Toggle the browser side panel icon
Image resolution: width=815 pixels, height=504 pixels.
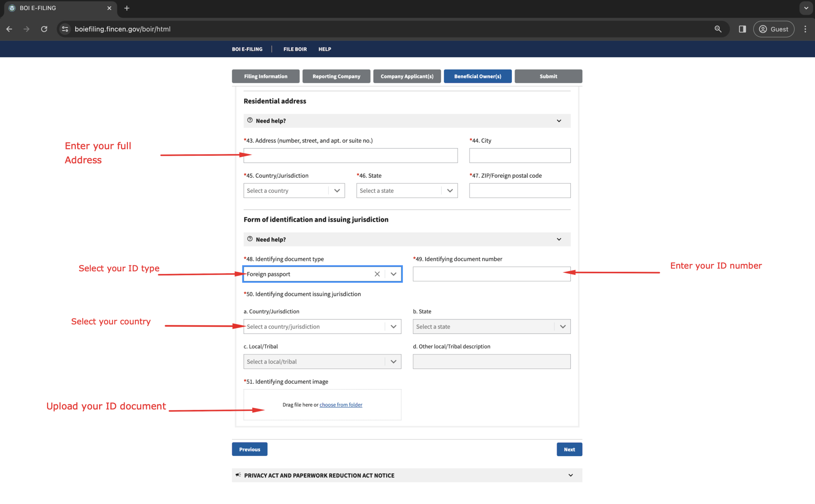(x=742, y=29)
